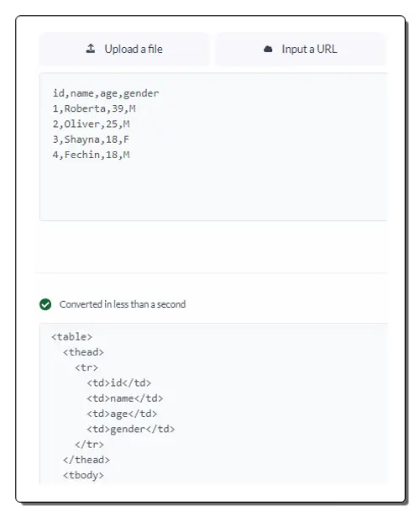The image size is (420, 517).
Task: Click the closing </thead> tag in output
Action: click(87, 460)
